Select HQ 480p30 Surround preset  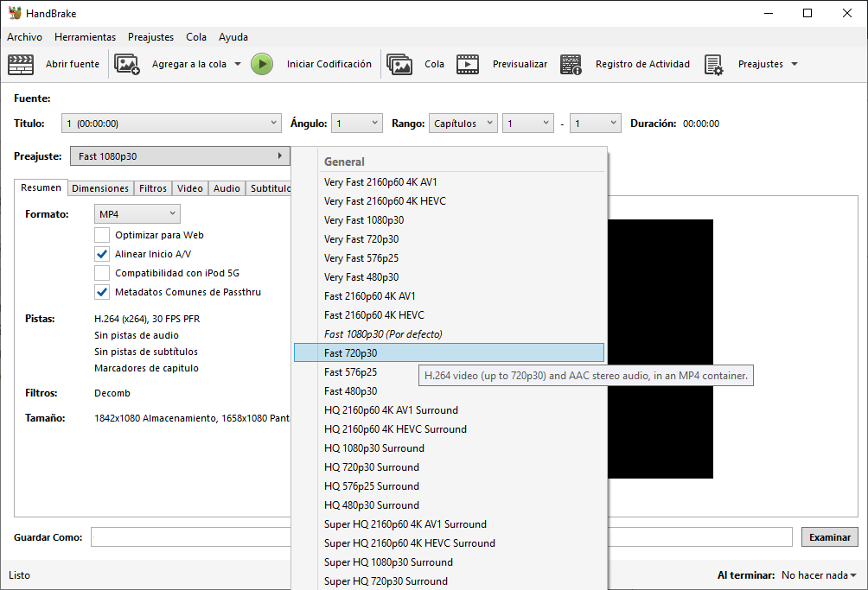point(449,504)
